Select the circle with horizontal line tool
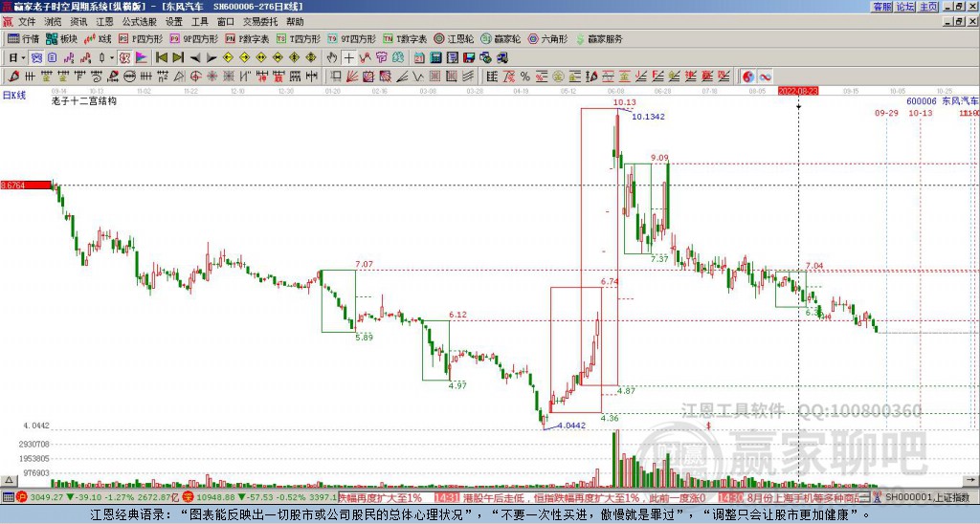Screen dimensions: 980x524 click(x=129, y=76)
